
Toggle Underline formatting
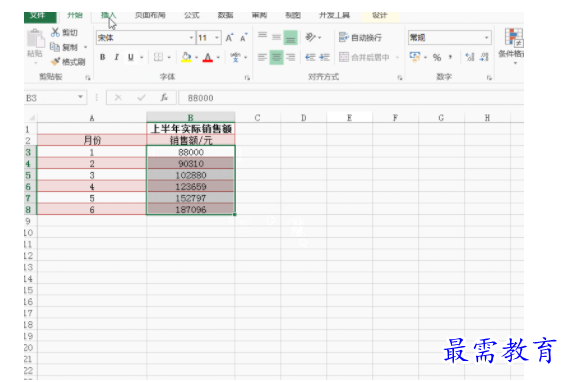[131, 57]
